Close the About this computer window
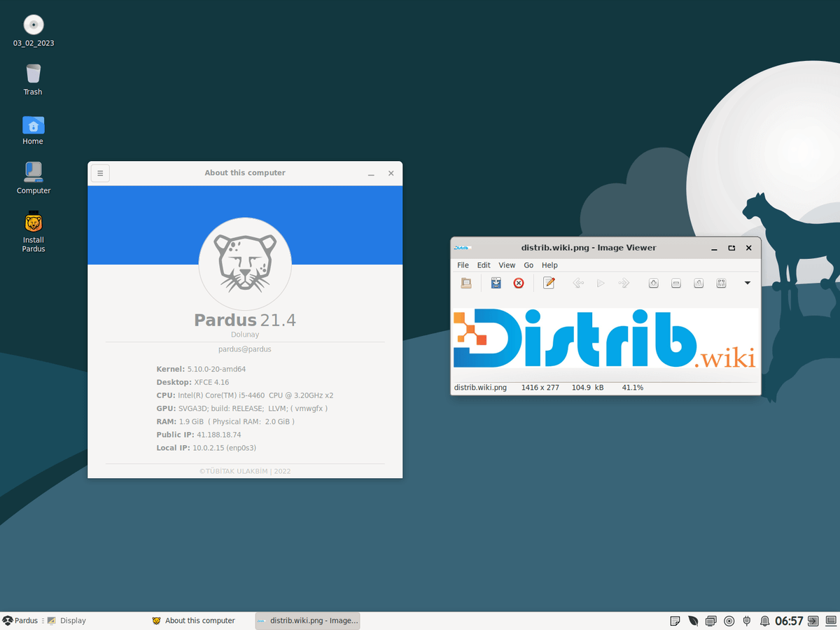 tap(391, 174)
